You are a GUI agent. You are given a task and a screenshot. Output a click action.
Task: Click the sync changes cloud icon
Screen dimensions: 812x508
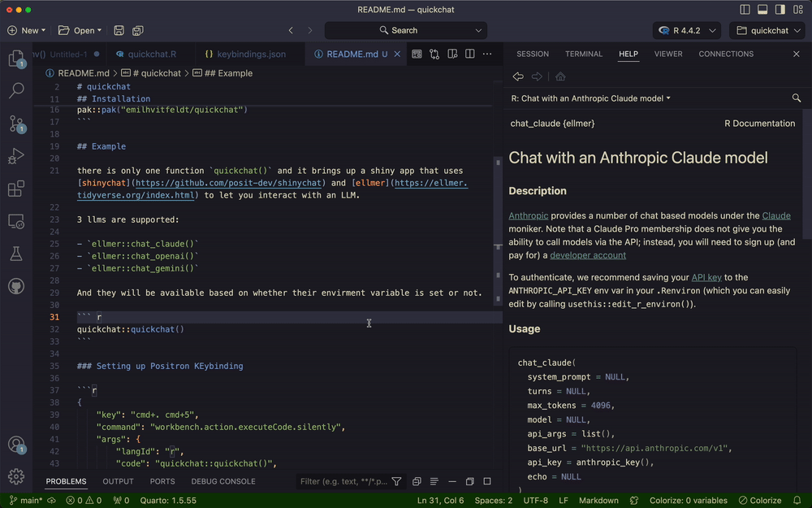[x=51, y=500]
